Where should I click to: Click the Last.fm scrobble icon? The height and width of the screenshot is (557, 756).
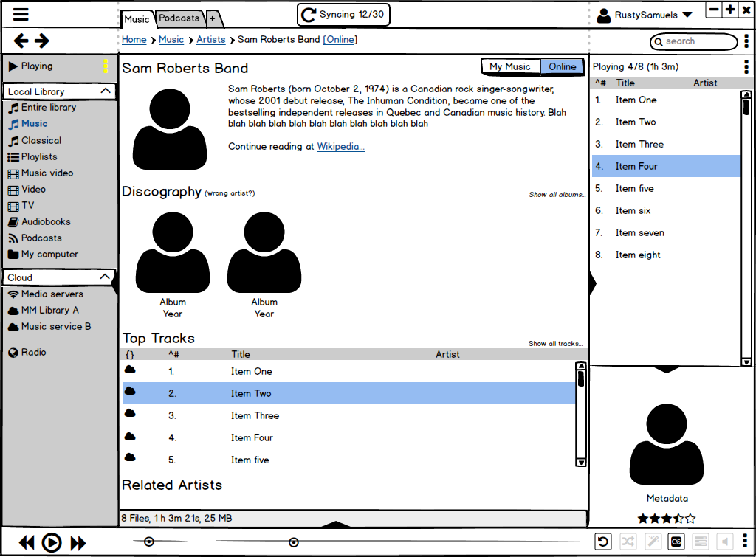[676, 542]
